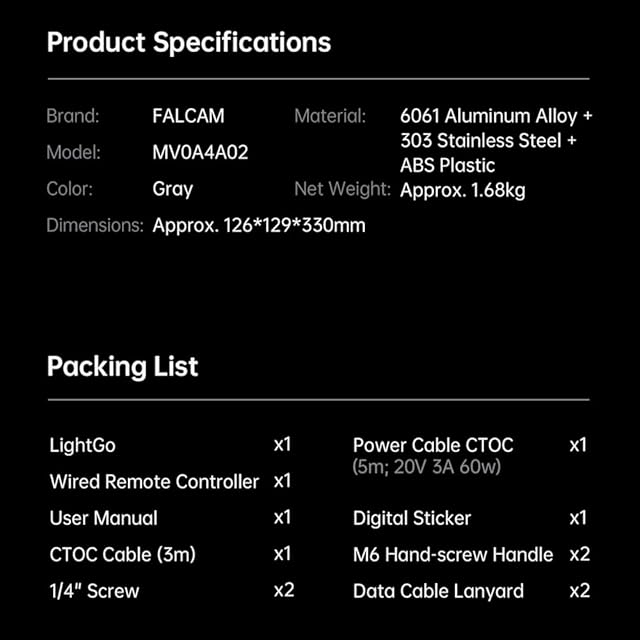Click the Material label

point(330,116)
